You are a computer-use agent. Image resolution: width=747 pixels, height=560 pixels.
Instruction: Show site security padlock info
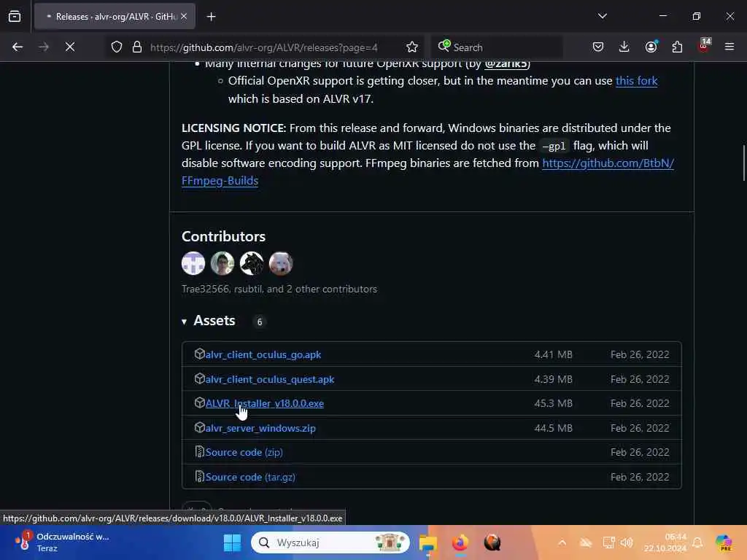[x=137, y=47]
